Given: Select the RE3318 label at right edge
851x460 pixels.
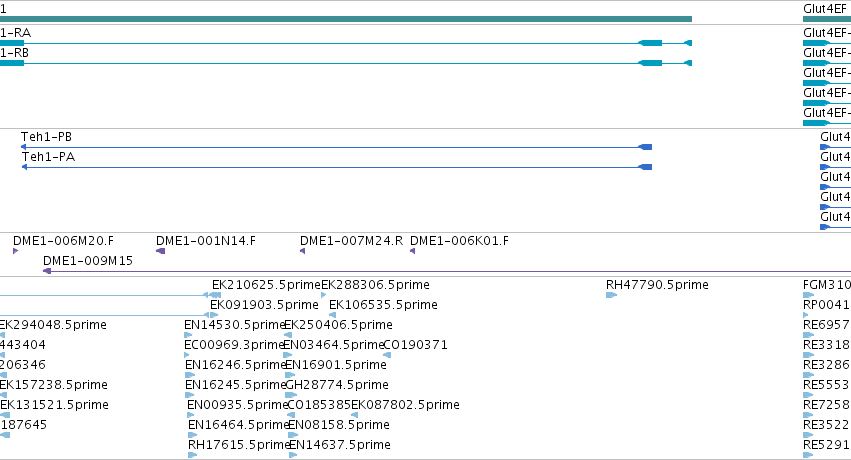Looking at the screenshot, I should point(827,345).
